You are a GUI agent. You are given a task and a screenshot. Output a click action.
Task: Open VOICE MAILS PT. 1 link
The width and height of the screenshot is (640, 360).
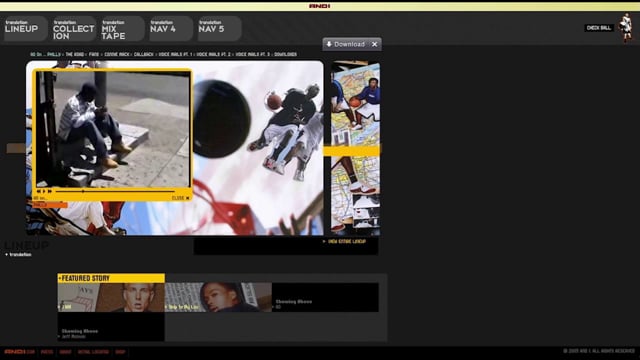(x=175, y=54)
